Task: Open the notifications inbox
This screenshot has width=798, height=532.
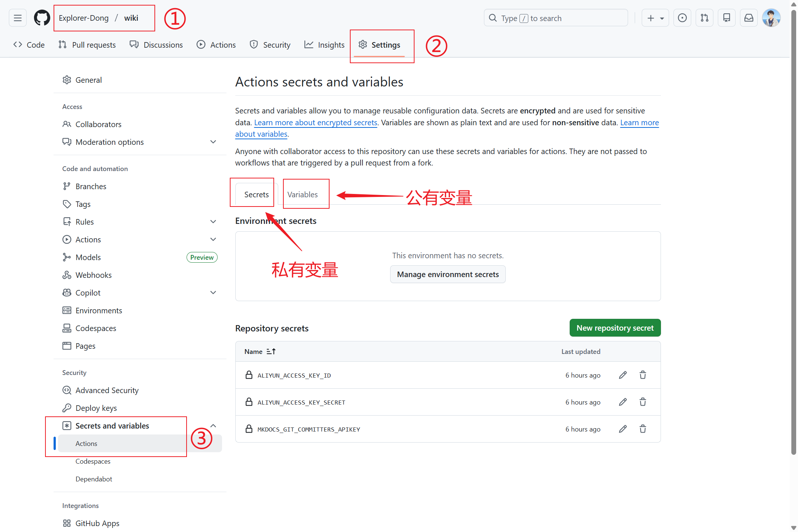Action: click(748, 18)
